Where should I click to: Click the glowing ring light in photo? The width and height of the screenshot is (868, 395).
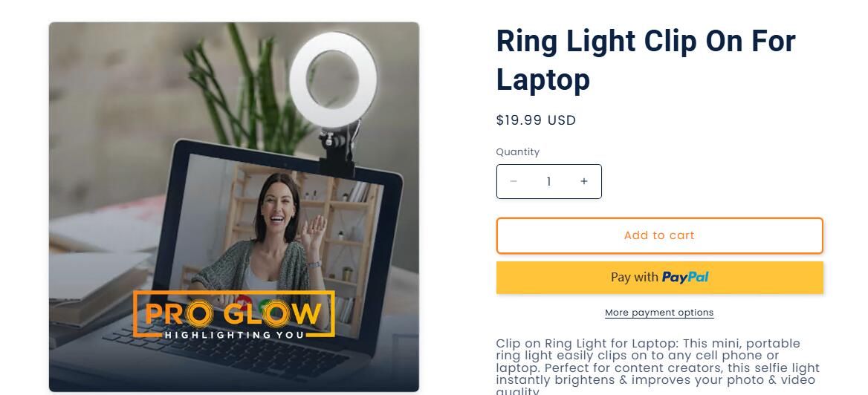[333, 79]
